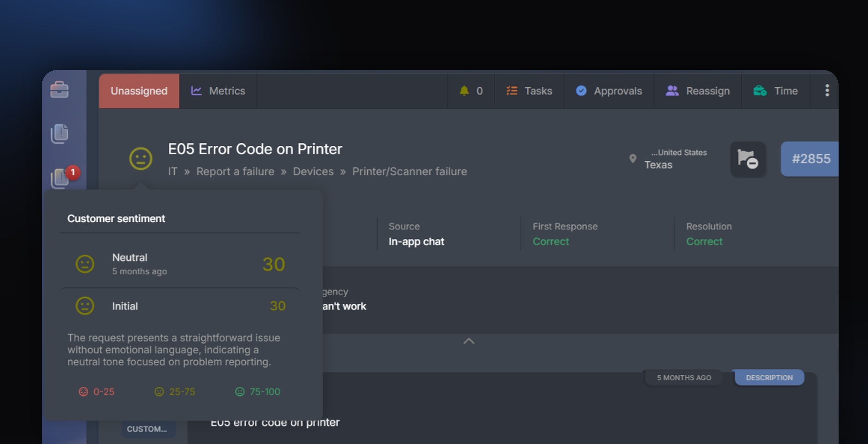Screen dimensions: 868x444
Task: Select the Initial sentiment row
Action: point(179,306)
